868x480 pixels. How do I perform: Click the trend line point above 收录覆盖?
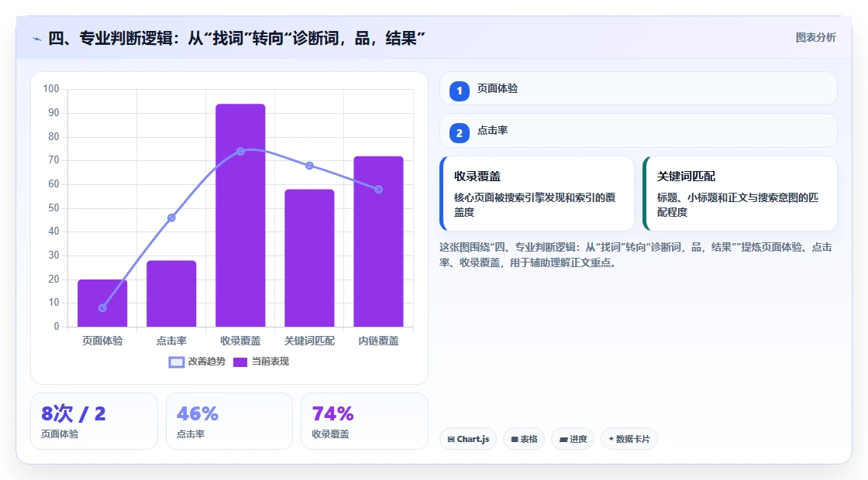click(240, 152)
